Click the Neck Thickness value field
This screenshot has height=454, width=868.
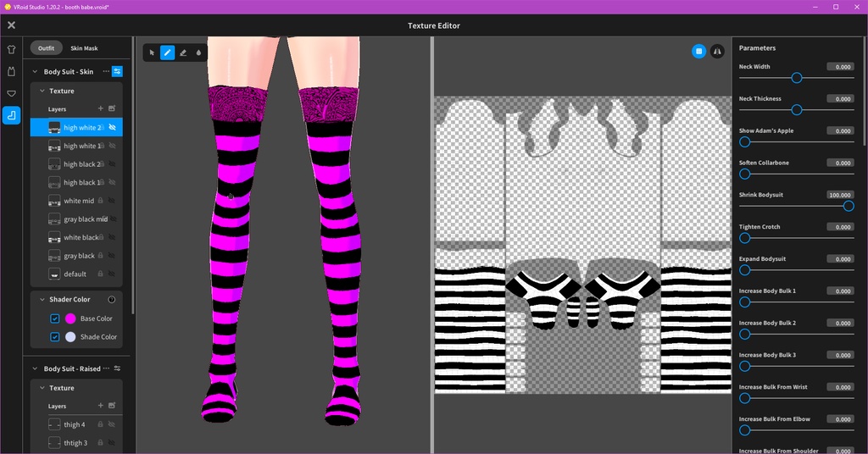pyautogui.click(x=840, y=98)
